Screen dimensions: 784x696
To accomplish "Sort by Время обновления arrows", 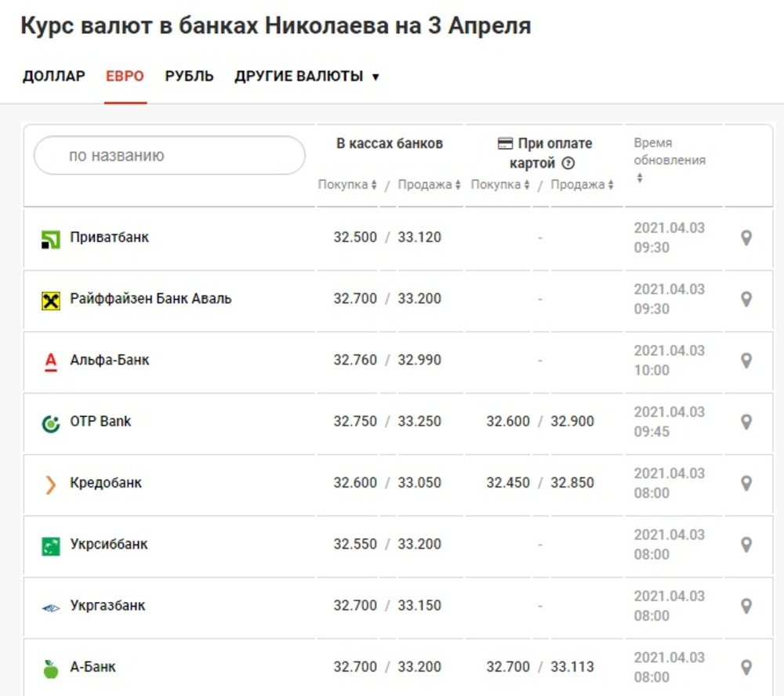I will coord(640,177).
